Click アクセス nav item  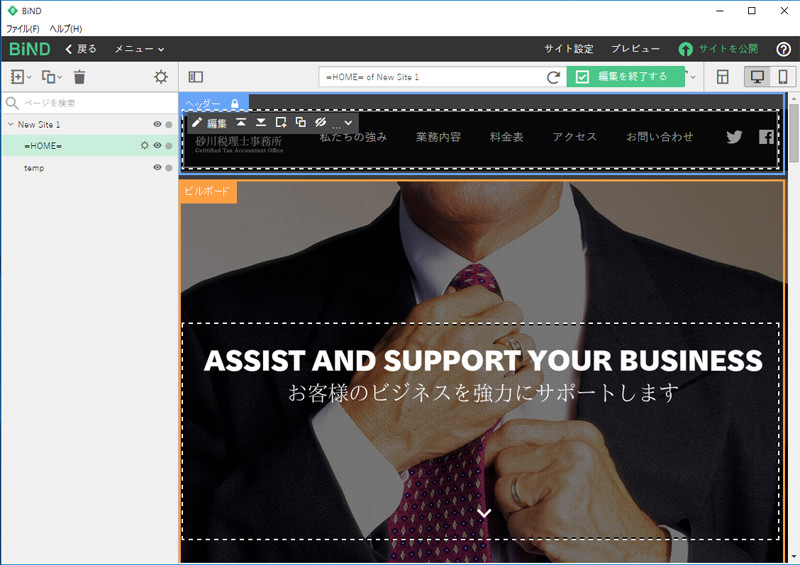tap(574, 137)
